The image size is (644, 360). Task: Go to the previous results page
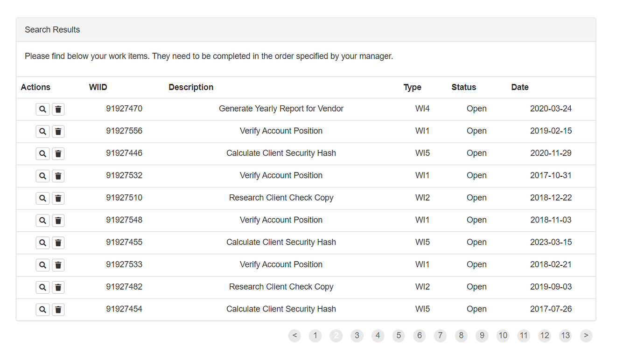tap(294, 335)
